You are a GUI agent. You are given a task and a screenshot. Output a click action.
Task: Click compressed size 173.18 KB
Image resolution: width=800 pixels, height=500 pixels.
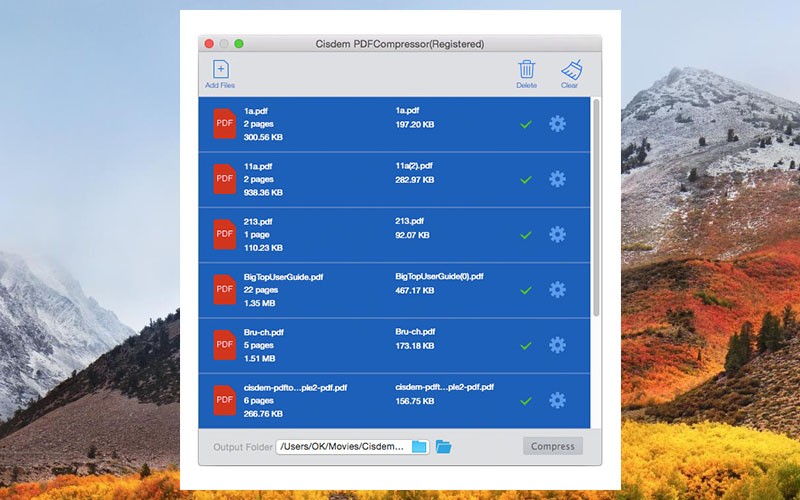coord(415,346)
